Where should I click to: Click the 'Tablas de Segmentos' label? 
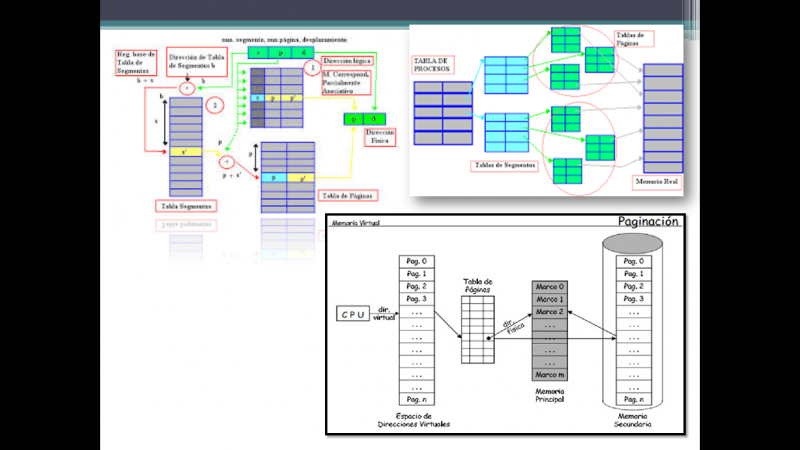click(504, 163)
